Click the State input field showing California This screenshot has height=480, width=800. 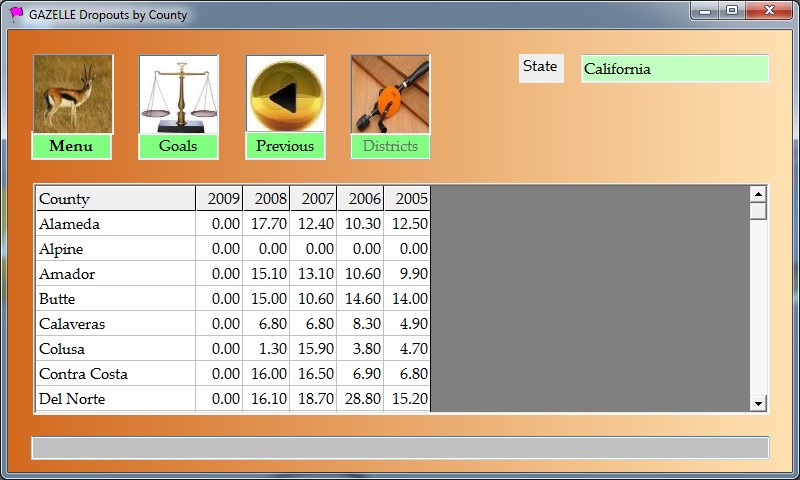click(x=674, y=69)
